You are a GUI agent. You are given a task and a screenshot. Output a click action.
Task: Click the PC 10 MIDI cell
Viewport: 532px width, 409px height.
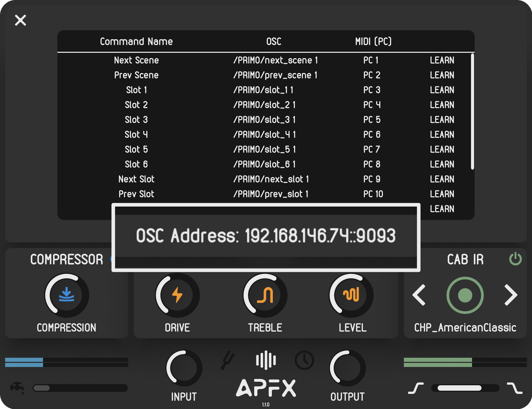[x=373, y=194]
